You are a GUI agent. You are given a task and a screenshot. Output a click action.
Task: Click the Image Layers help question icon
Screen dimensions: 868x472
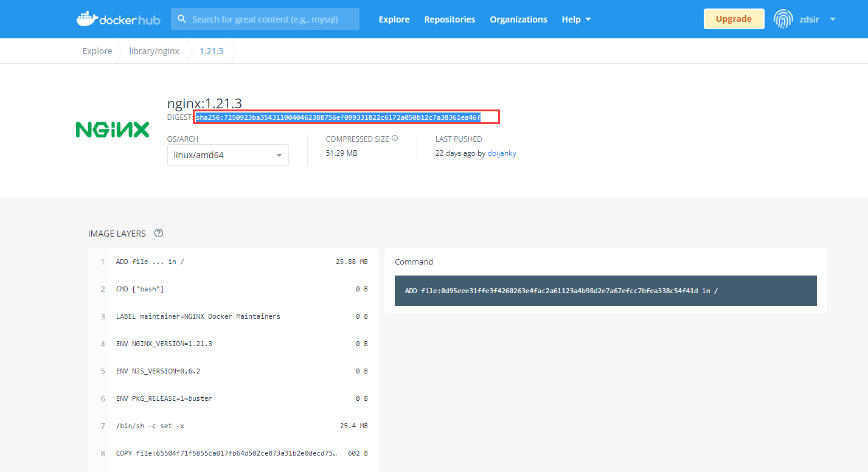point(159,234)
